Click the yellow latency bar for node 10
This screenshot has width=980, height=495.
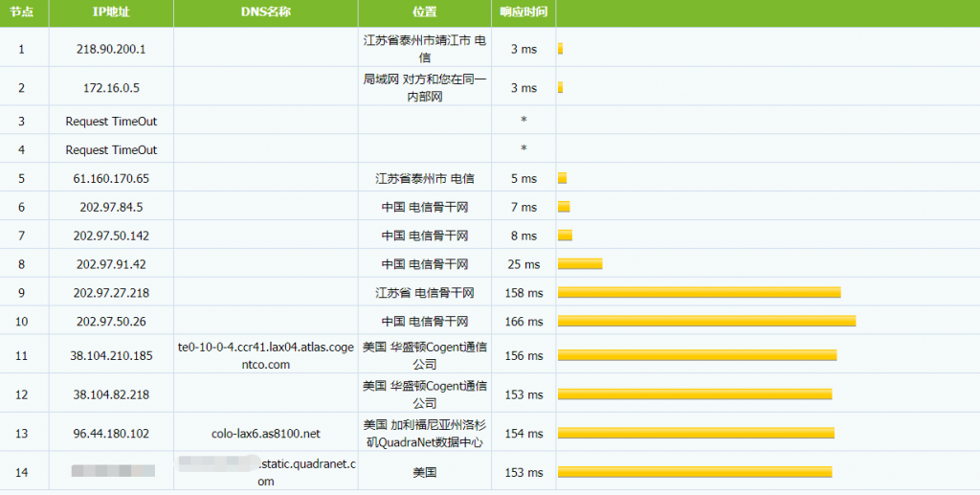(x=707, y=322)
